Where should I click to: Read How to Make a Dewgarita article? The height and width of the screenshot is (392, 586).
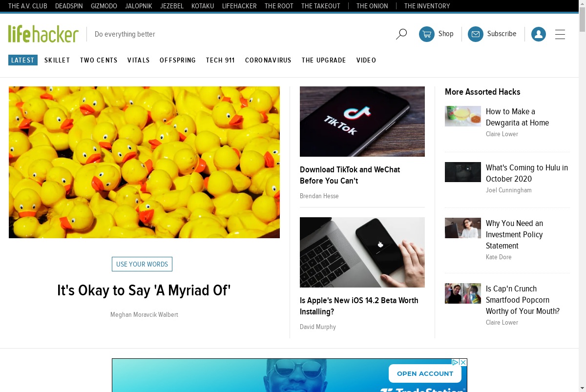click(x=517, y=117)
